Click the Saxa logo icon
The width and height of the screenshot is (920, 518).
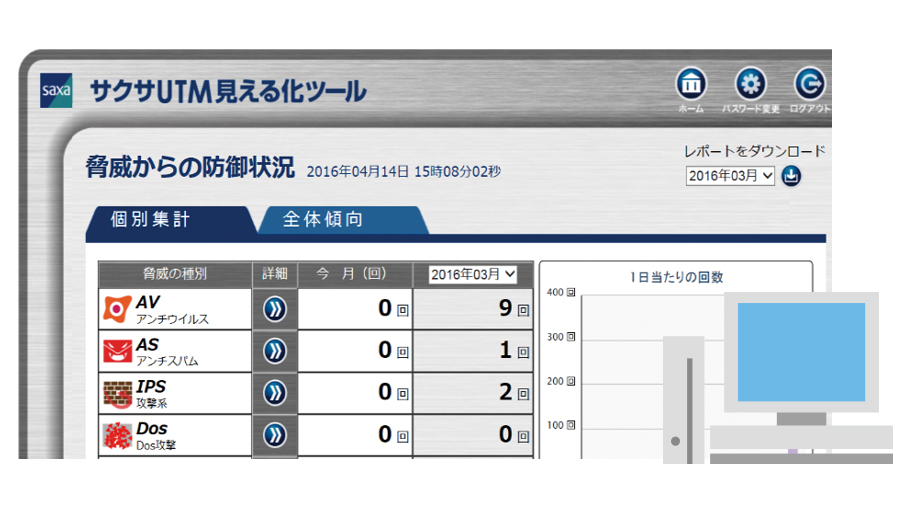point(56,91)
